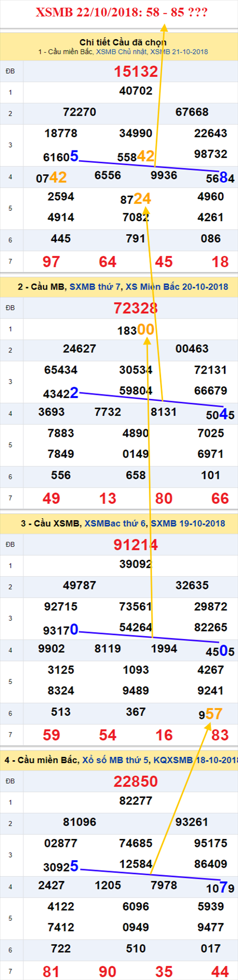Viewport: 238px width, 980px height.
Task: Select the number 12584
Action: tap(136, 864)
